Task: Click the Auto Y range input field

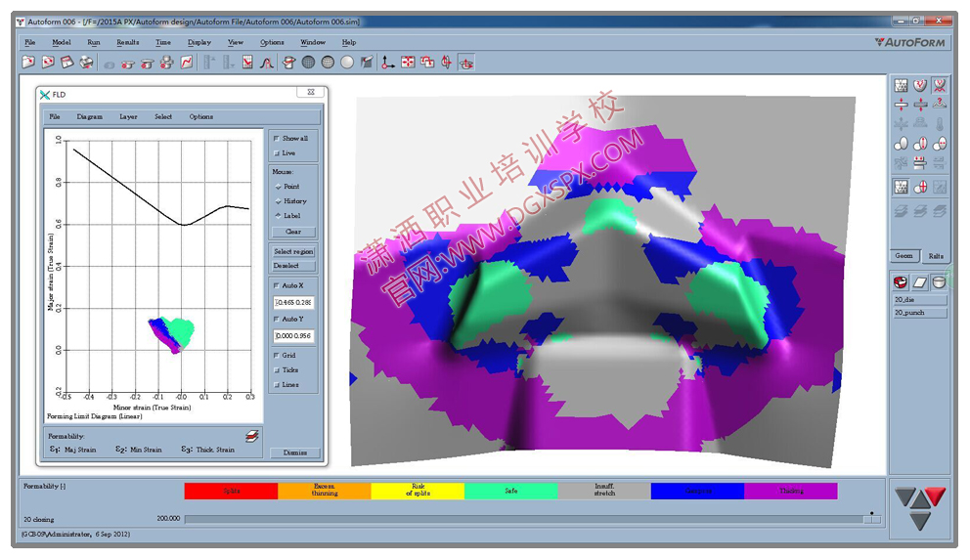Action: (x=294, y=335)
